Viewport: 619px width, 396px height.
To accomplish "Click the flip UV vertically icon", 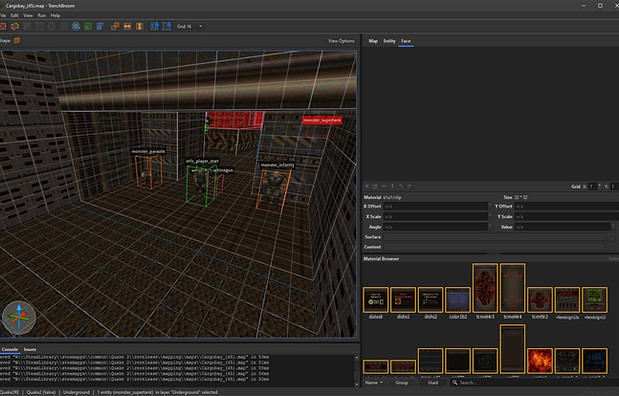I will pos(392,186).
